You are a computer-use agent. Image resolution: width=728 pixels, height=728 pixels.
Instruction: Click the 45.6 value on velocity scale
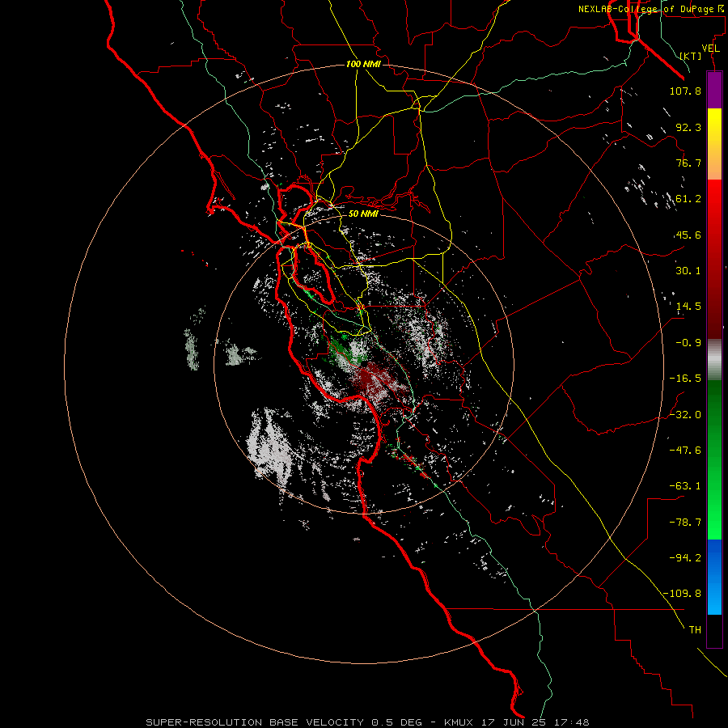click(x=688, y=235)
